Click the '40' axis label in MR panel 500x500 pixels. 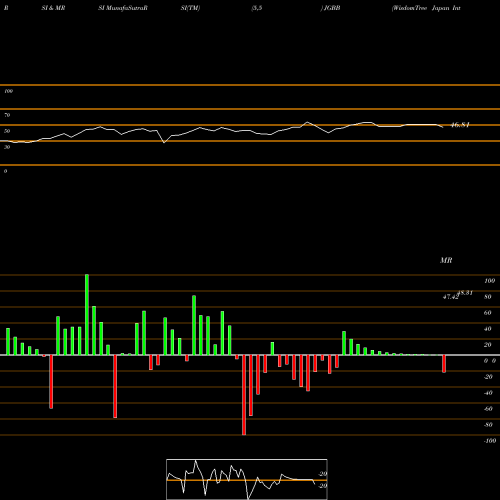(x=488, y=329)
